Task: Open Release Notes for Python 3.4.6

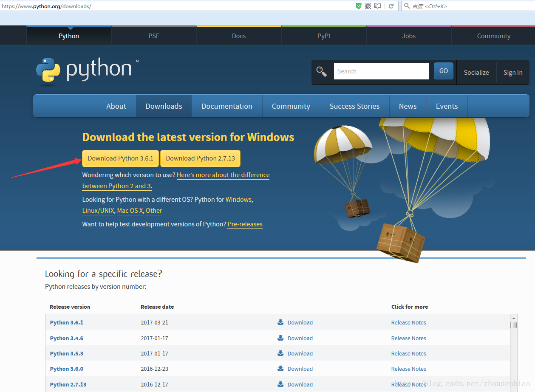Action: (x=409, y=338)
